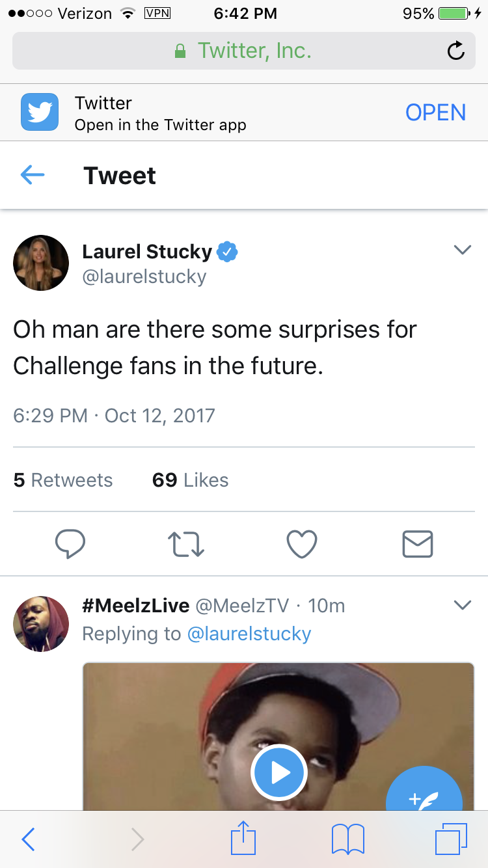488x868 pixels.
Task: View the 69 Likes list
Action: point(191,480)
